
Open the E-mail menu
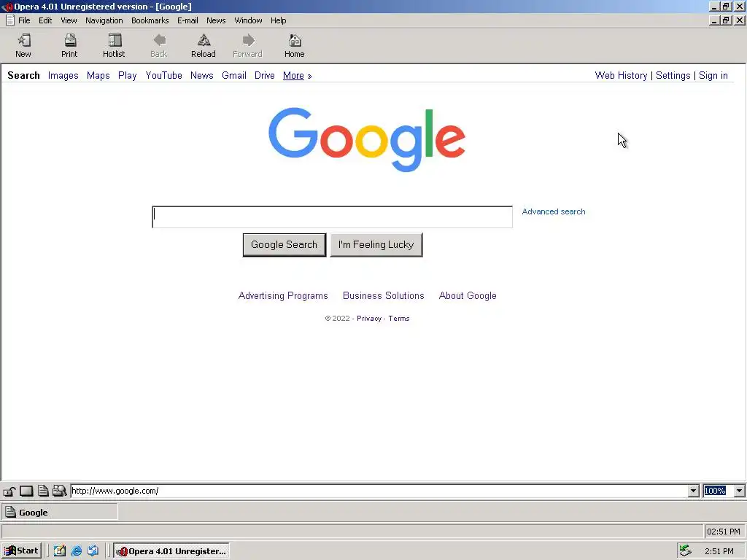pos(187,20)
